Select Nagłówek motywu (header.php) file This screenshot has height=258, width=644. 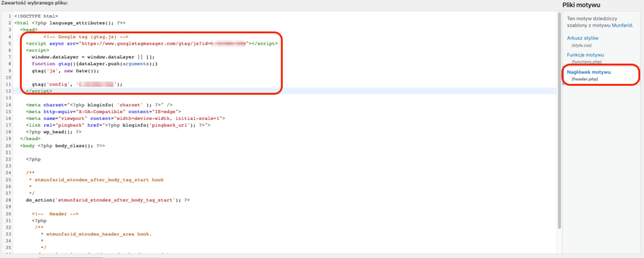(x=589, y=72)
